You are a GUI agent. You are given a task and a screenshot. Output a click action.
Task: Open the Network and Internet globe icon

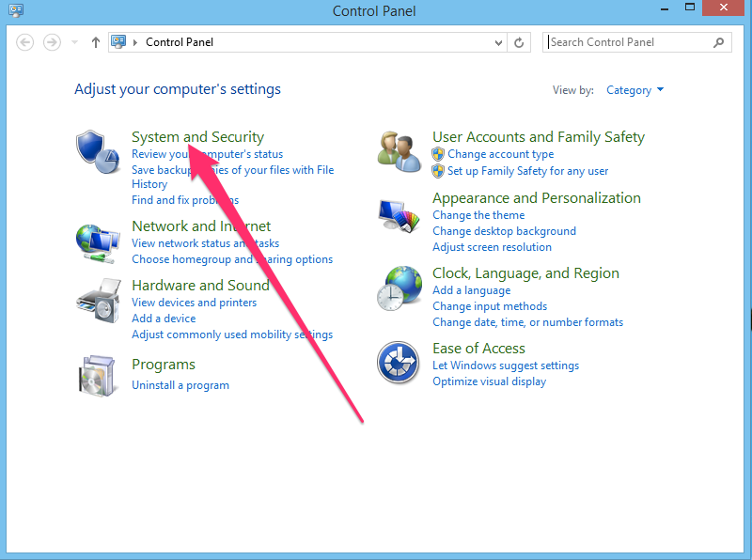(x=98, y=243)
